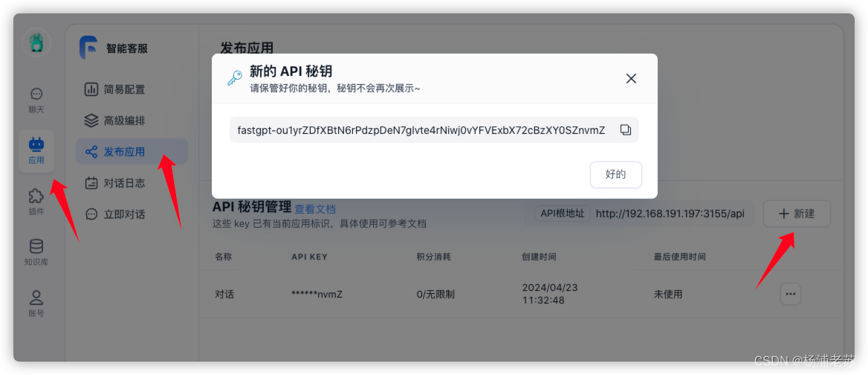Close the new API key dialog
Screen dimensions: 868x375
coord(631,79)
